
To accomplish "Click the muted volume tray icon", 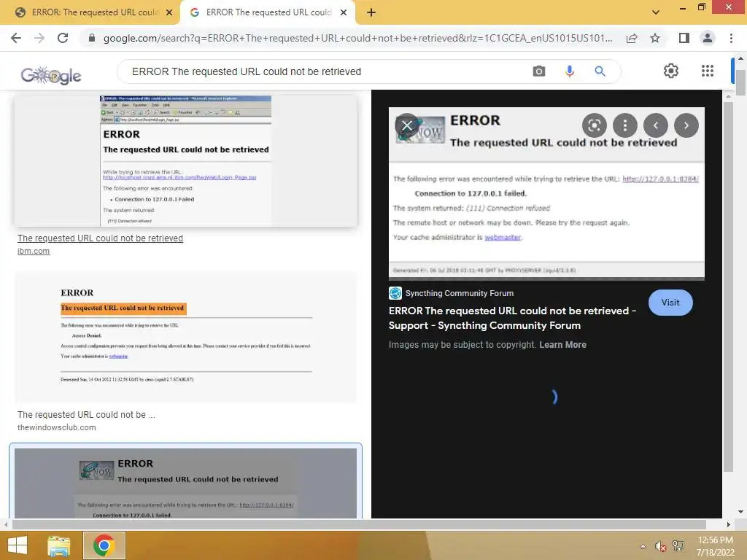I will 660,546.
